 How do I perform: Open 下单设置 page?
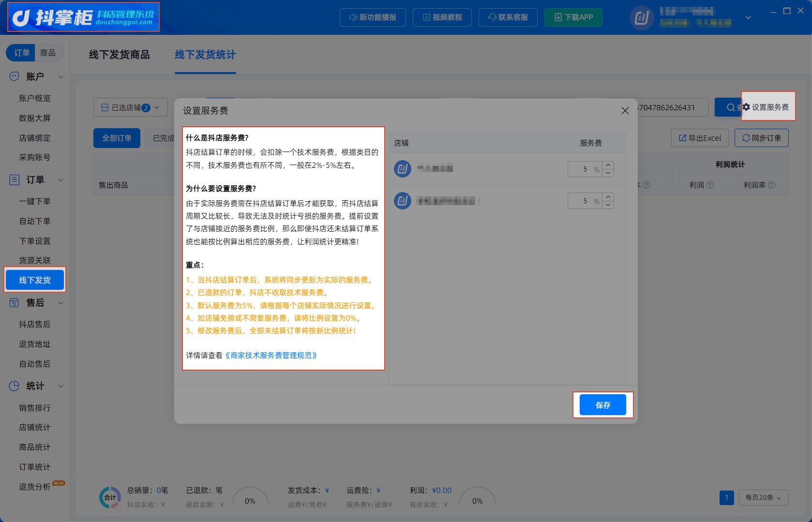pos(35,241)
